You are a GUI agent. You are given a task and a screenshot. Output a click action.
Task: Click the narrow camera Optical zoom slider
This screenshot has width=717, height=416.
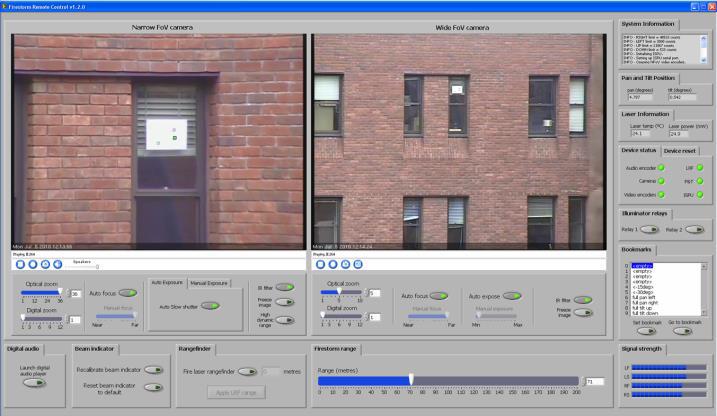(42, 293)
